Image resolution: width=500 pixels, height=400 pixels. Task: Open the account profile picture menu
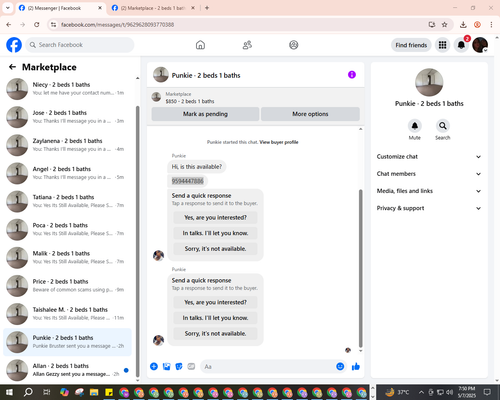[x=480, y=45]
